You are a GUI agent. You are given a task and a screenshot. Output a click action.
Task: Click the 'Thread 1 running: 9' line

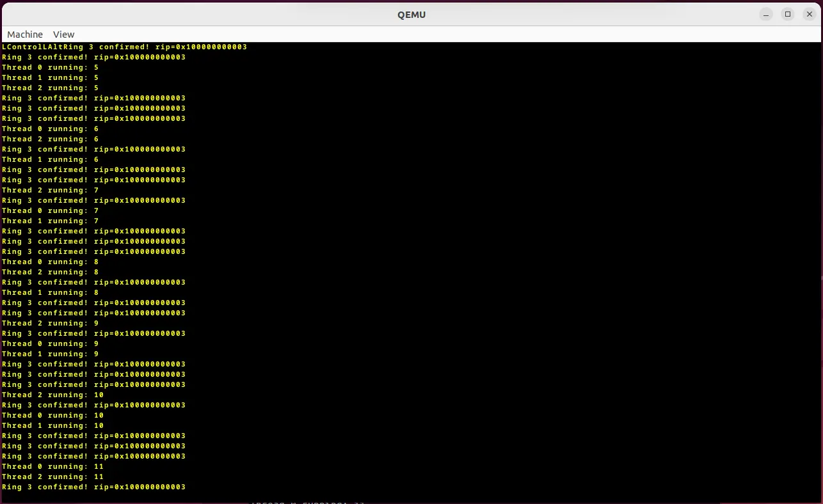[50, 354]
